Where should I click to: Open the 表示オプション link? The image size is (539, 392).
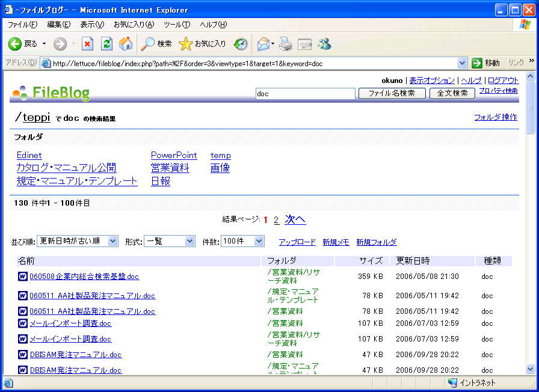[x=432, y=81]
